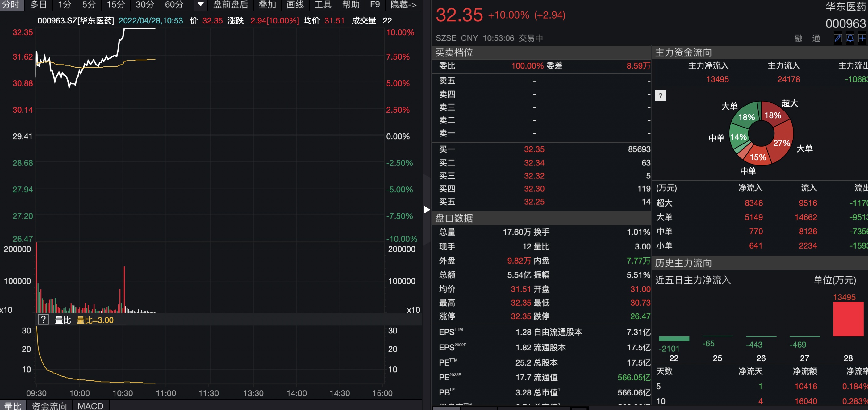Click 隐藏-> to hide the right panel
This screenshot has height=410, width=868.
click(x=403, y=5)
